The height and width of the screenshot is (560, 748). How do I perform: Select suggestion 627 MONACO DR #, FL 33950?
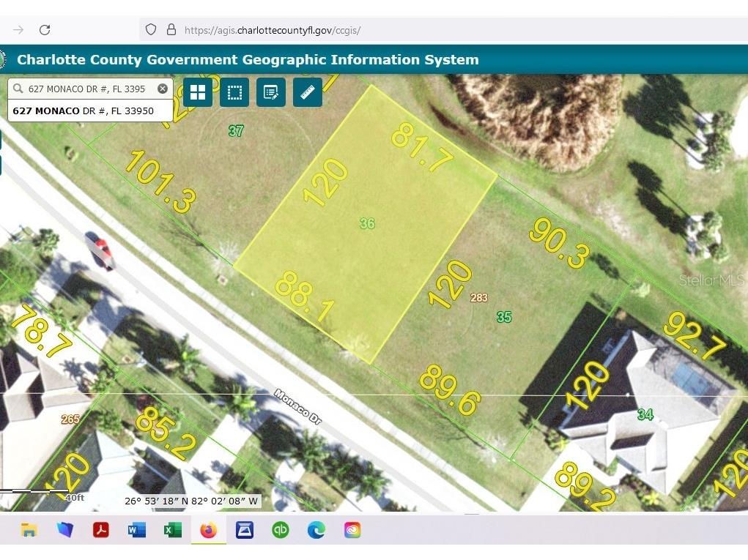tap(89, 111)
